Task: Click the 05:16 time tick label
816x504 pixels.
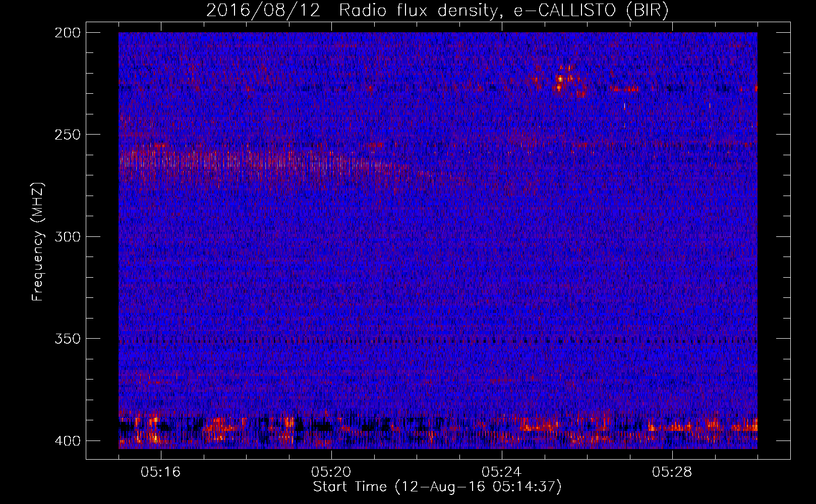Action: 161,472
